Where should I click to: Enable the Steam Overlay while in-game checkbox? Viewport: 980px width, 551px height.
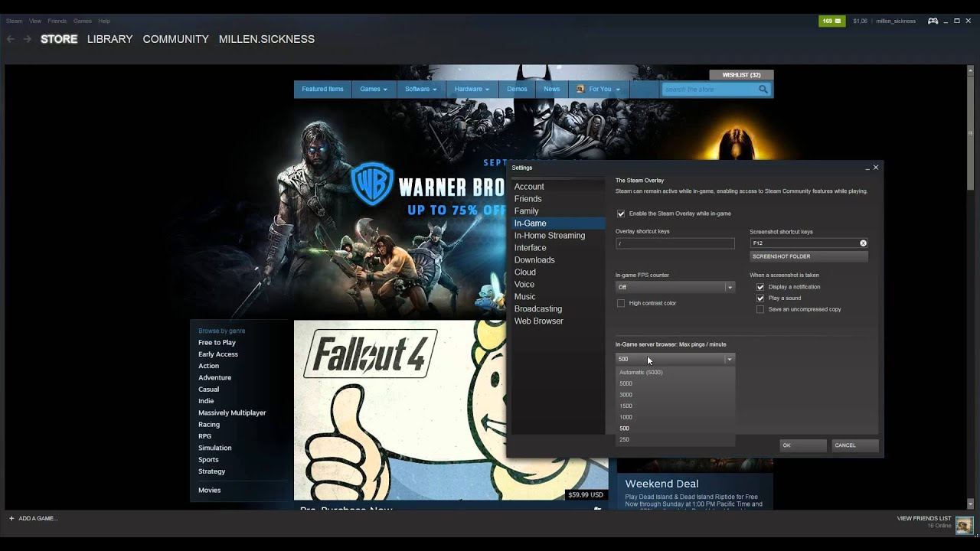pyautogui.click(x=621, y=214)
